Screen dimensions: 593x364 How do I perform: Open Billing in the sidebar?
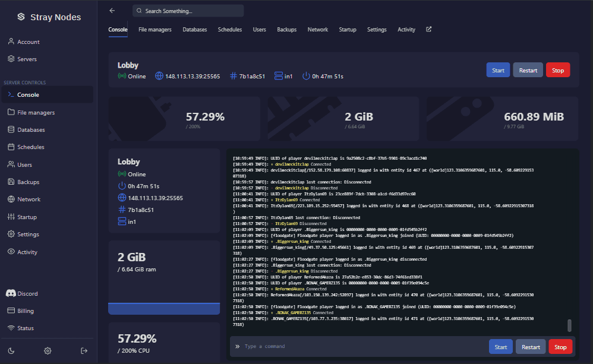pos(25,311)
